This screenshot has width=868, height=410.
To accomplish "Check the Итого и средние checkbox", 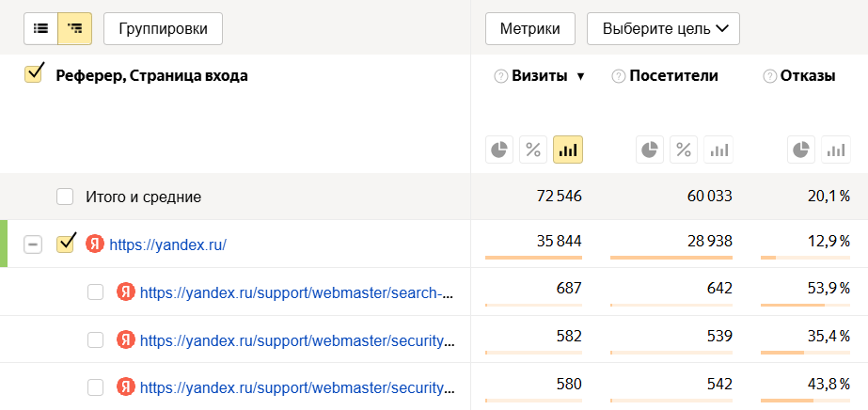I will point(65,197).
